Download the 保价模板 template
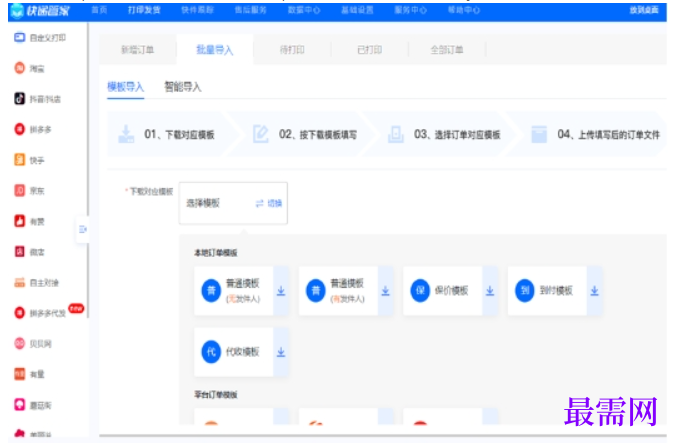Screen dimensions: 676x443 (x=490, y=291)
